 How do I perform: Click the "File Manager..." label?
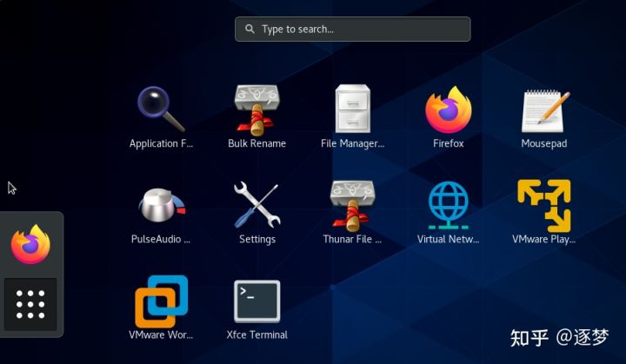352,144
